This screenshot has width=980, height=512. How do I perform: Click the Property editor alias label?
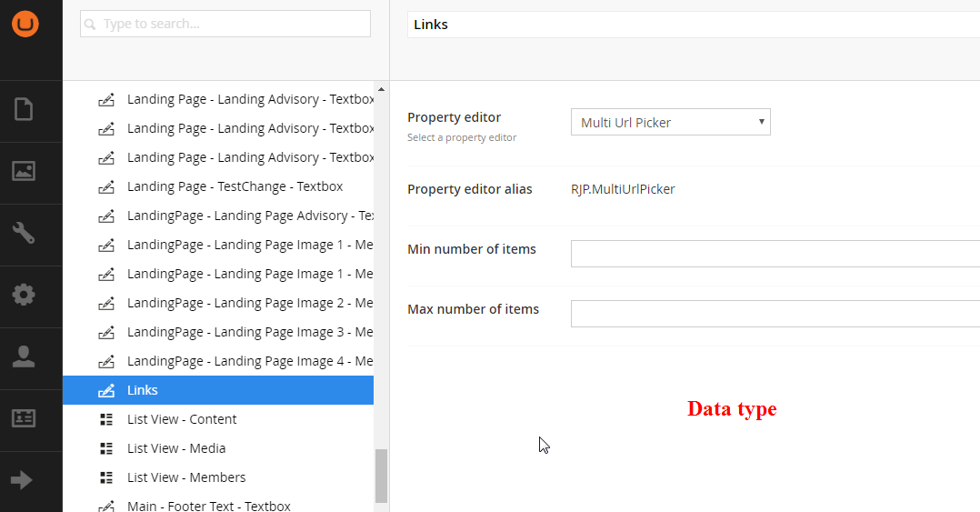coord(470,189)
